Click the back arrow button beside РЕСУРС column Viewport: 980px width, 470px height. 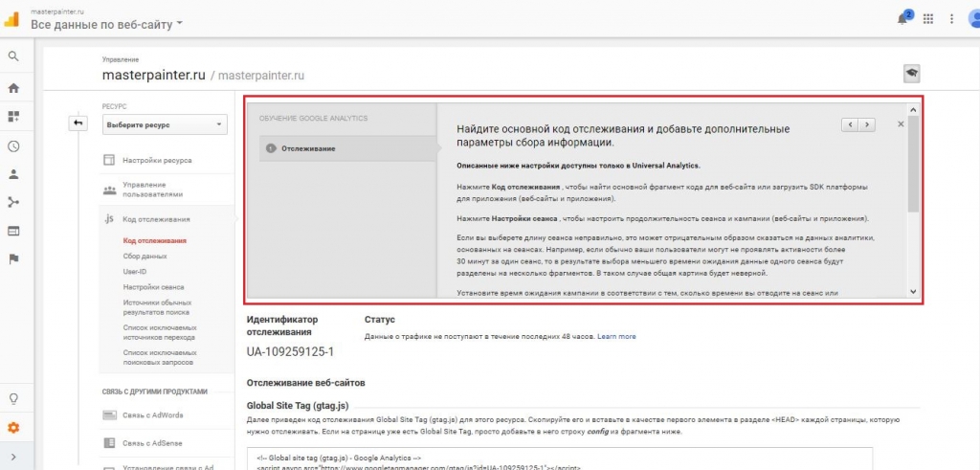click(x=78, y=123)
